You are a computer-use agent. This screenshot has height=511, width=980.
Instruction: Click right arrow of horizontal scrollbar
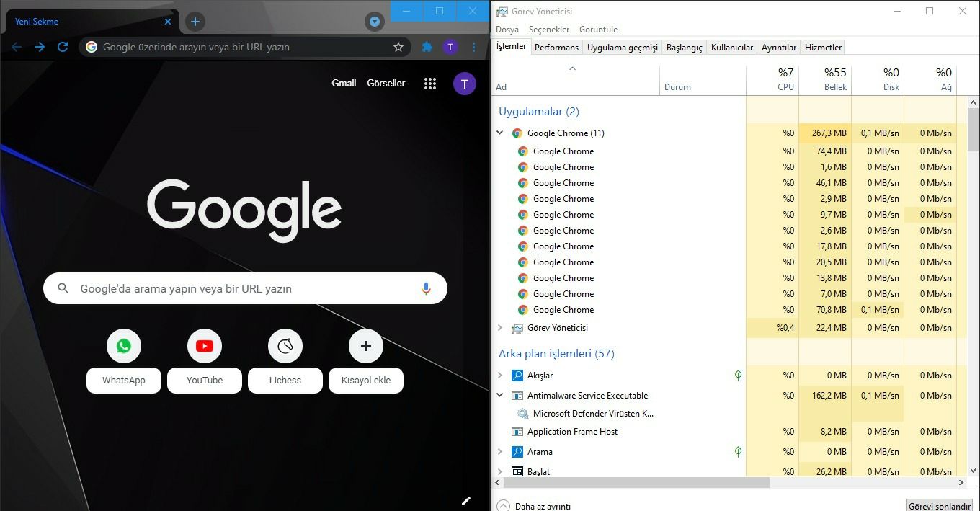(962, 483)
